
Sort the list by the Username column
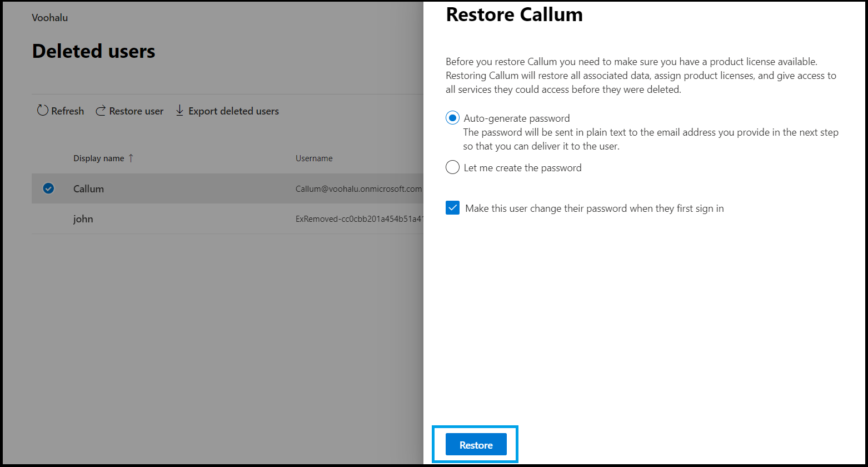[x=314, y=158]
